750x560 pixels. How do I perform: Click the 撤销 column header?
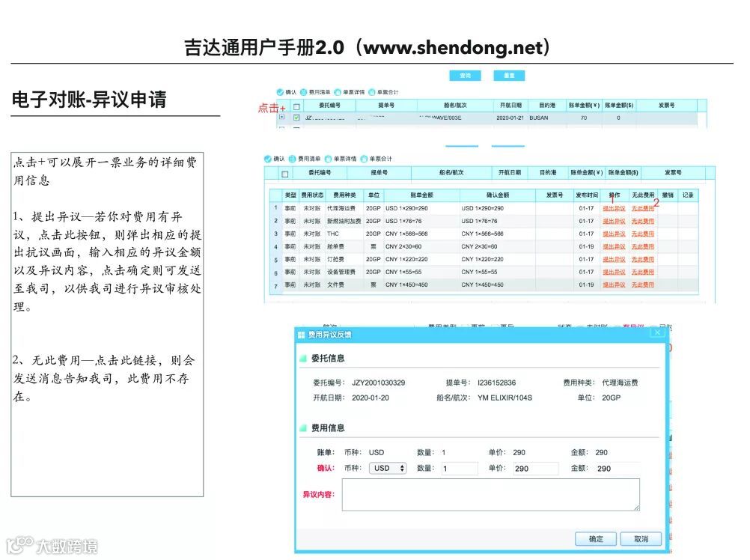click(x=668, y=195)
